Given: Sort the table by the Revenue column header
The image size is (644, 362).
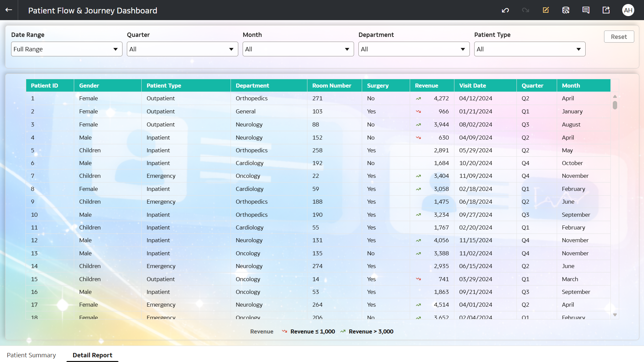Looking at the screenshot, I should coord(427,85).
